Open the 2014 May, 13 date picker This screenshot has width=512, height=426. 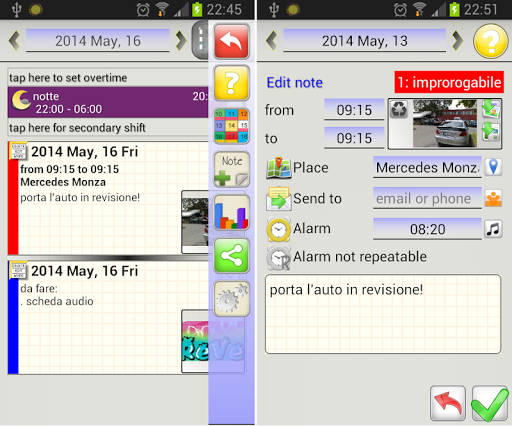(x=365, y=41)
